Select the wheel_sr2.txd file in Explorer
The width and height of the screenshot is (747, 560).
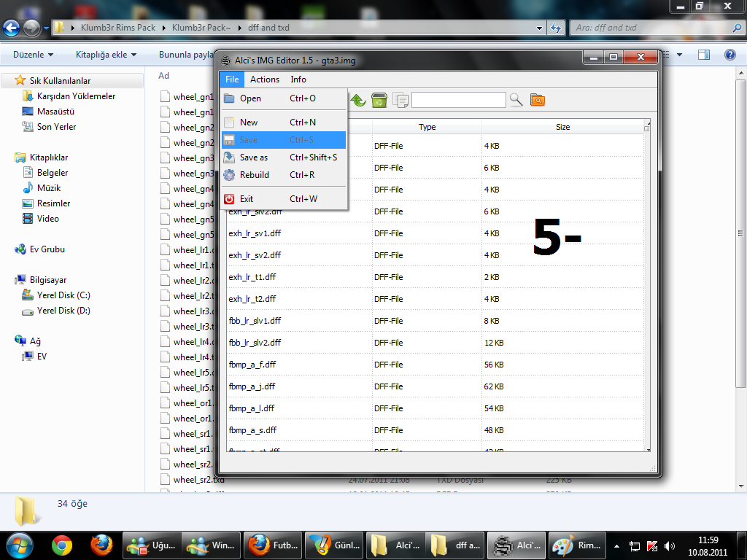point(192,480)
